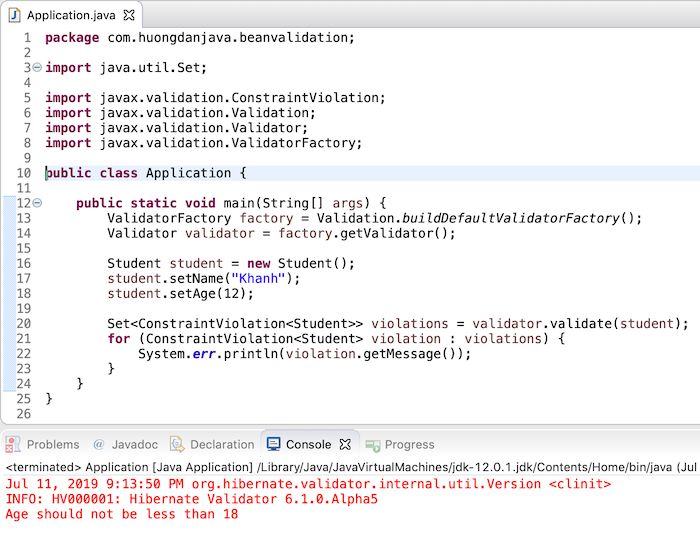
Task: Click the Javadoc @ icon
Action: pyautogui.click(x=99, y=444)
